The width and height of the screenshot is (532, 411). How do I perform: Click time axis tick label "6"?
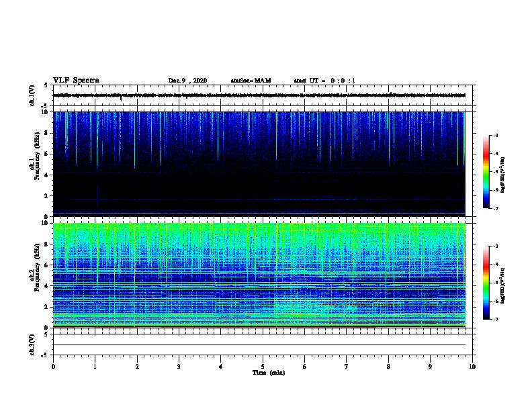pyautogui.click(x=305, y=366)
